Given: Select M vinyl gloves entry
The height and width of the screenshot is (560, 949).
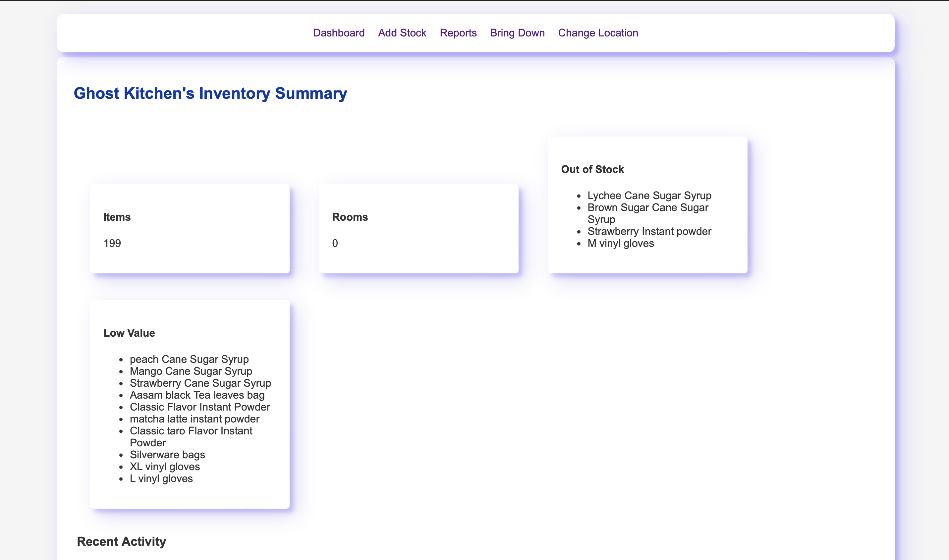Looking at the screenshot, I should (x=620, y=244).
